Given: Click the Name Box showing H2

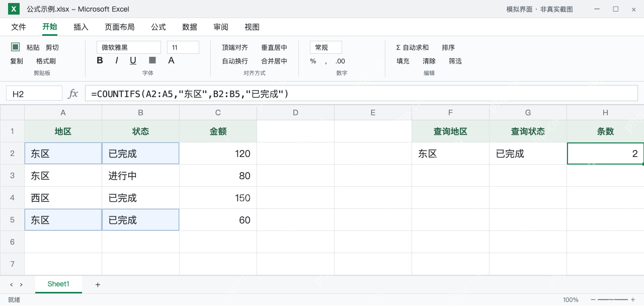Looking at the screenshot, I should [x=34, y=94].
